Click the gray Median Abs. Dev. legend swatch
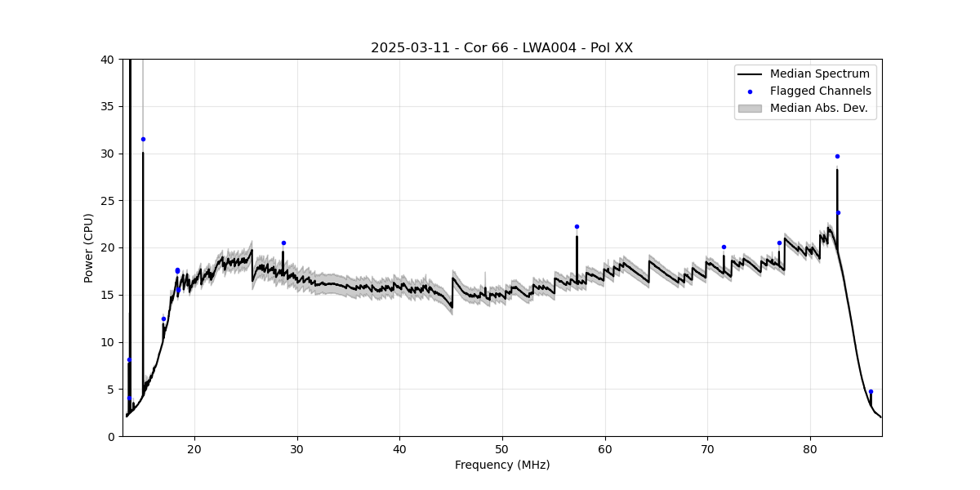Viewport: 980px width, 490px height. 750,108
